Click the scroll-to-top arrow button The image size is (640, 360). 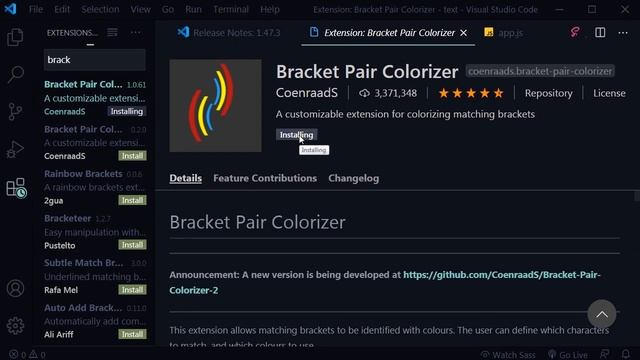(x=602, y=314)
